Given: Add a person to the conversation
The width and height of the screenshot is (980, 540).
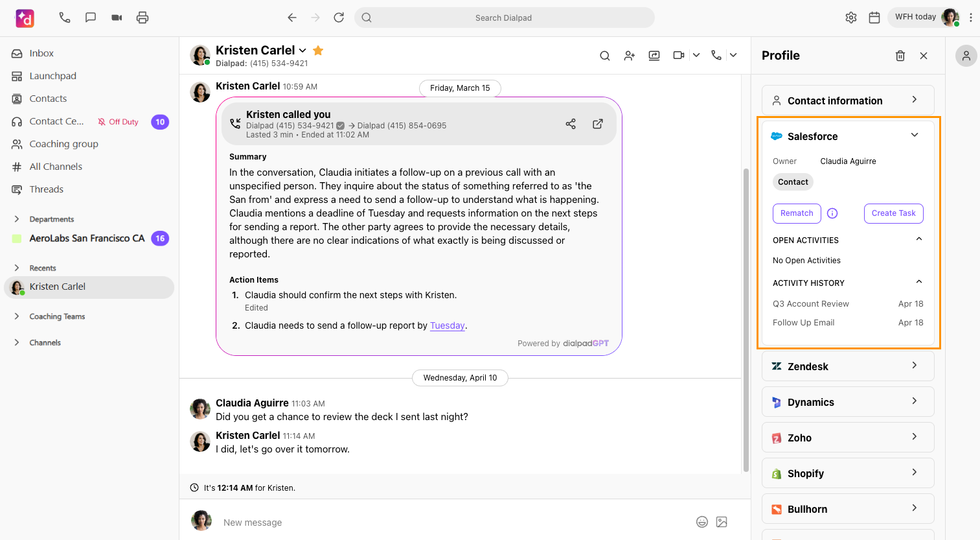Looking at the screenshot, I should click(630, 56).
